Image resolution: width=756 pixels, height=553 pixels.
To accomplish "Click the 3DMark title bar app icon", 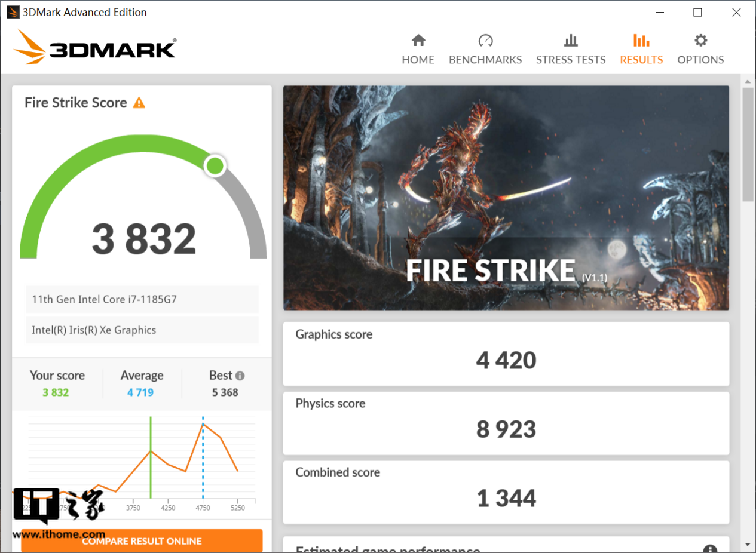I will [13, 12].
